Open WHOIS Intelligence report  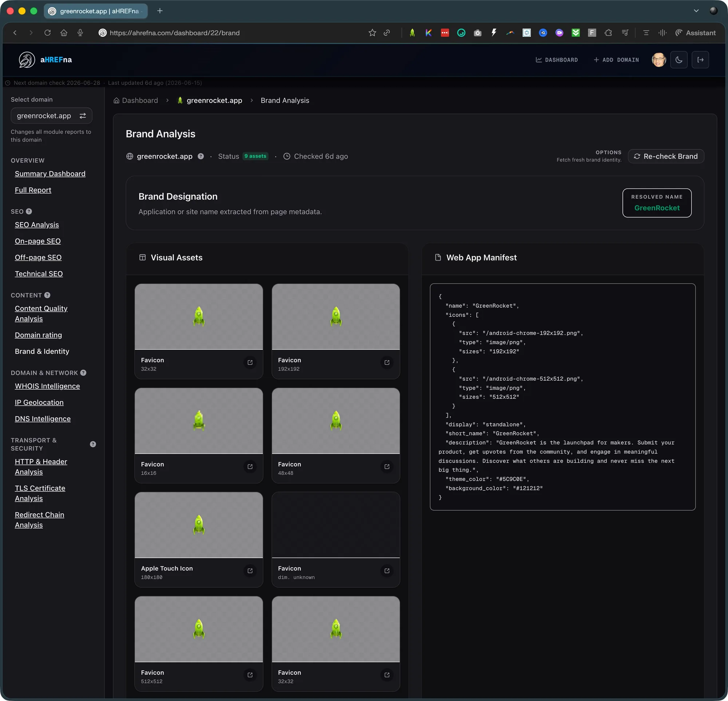pyautogui.click(x=47, y=387)
